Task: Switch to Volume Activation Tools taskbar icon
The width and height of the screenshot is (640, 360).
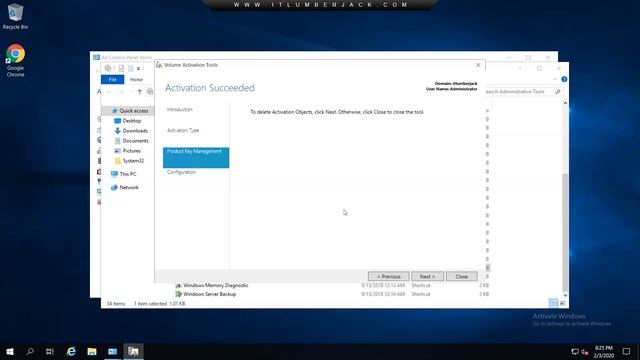Action: click(133, 351)
